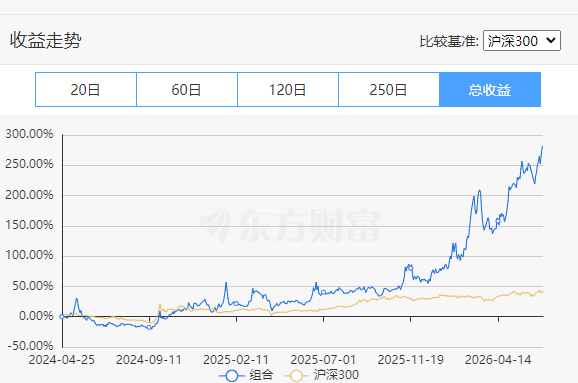Open the 比较基准 沪深300 dropdown
Image resolution: width=578 pixels, height=383 pixels.
pos(522,41)
